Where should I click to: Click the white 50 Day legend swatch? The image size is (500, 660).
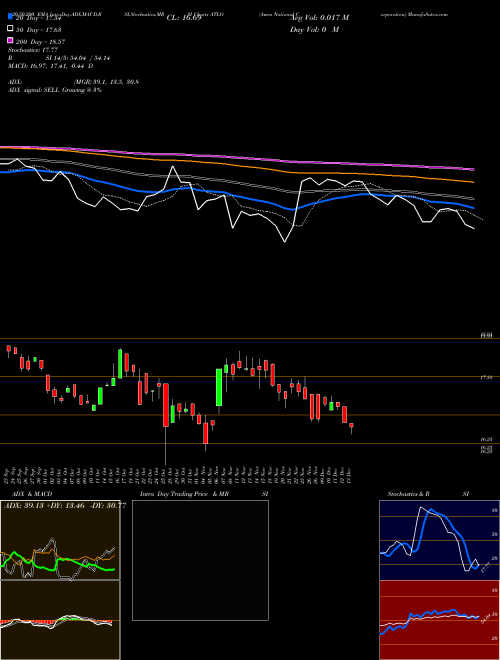[x=10, y=29]
